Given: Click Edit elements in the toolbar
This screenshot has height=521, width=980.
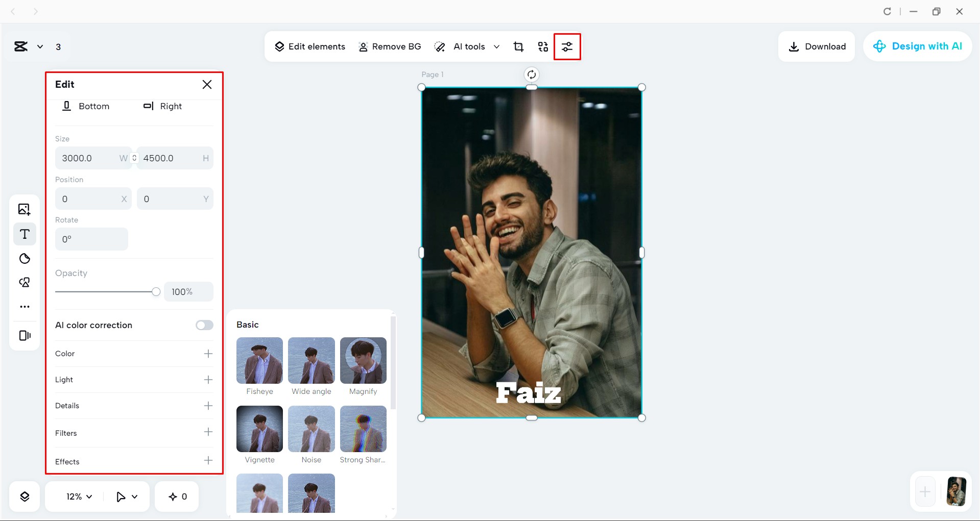Looking at the screenshot, I should [x=309, y=46].
